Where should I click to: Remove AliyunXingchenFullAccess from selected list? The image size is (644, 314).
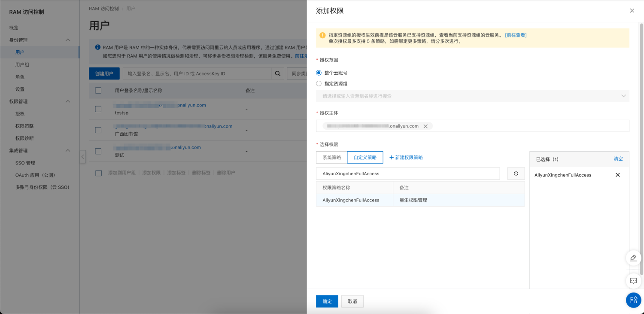point(618,175)
